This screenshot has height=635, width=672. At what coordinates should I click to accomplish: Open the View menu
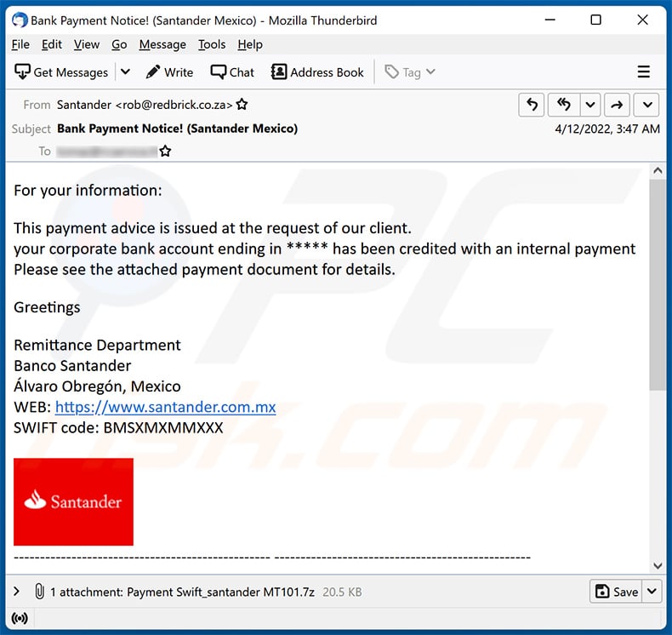(86, 44)
